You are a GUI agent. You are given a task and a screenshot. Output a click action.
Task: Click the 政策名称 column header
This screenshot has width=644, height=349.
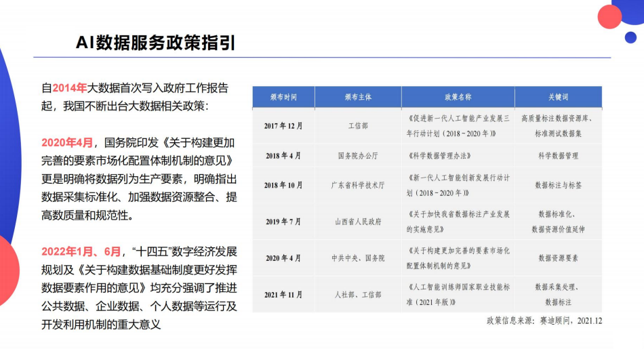click(x=458, y=98)
